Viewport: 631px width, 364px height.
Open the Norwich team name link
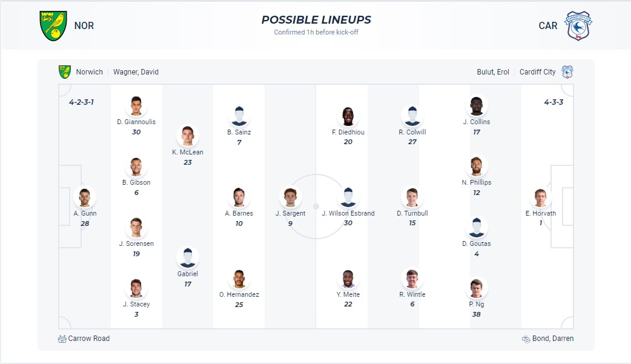pos(90,72)
